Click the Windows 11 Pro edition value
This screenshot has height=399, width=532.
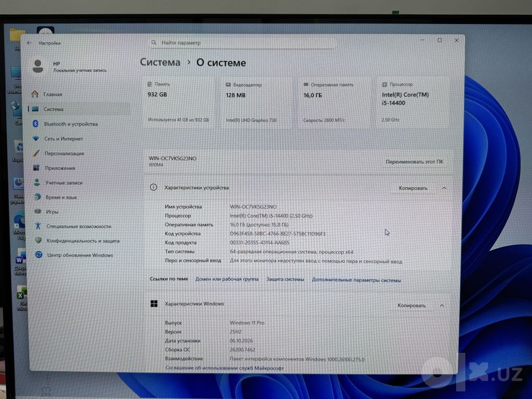[x=247, y=323]
